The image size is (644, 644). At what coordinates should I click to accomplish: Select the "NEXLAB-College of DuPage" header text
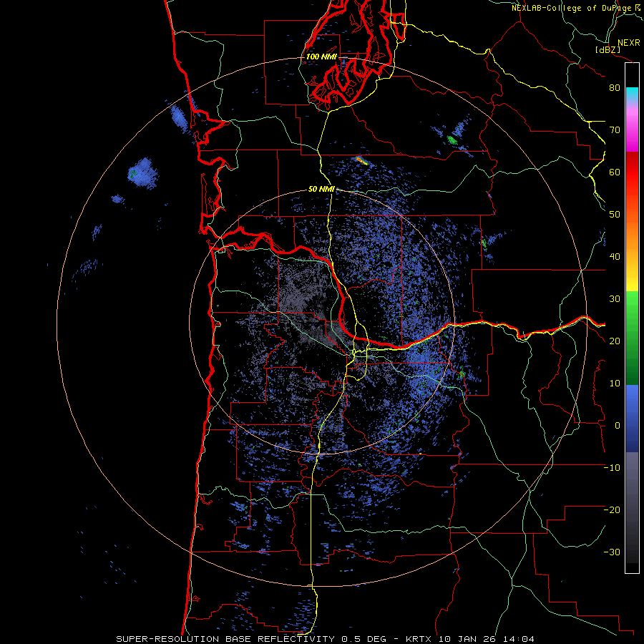pos(572,8)
